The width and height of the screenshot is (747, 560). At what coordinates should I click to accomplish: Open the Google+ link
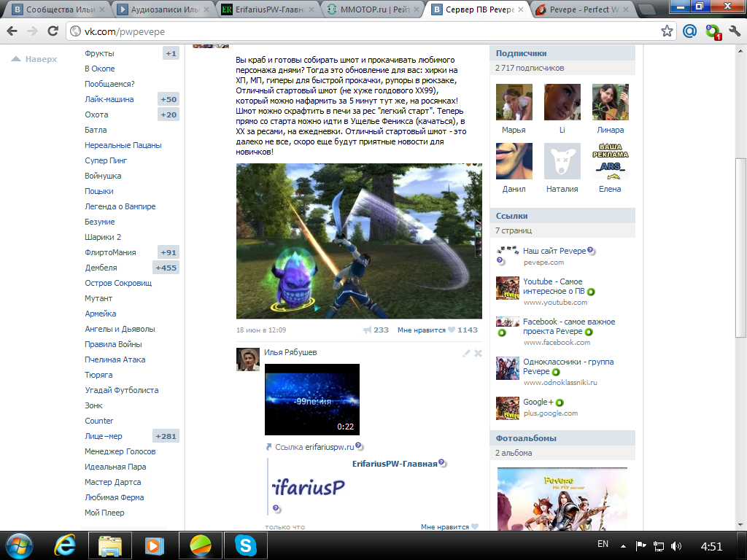tap(538, 402)
